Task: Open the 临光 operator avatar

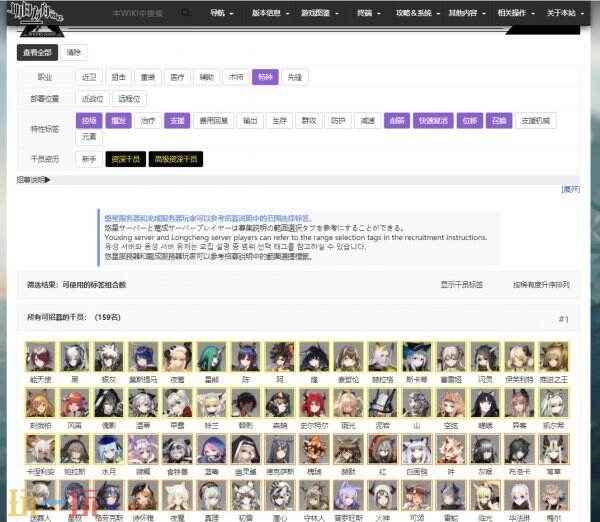Action: [485, 495]
